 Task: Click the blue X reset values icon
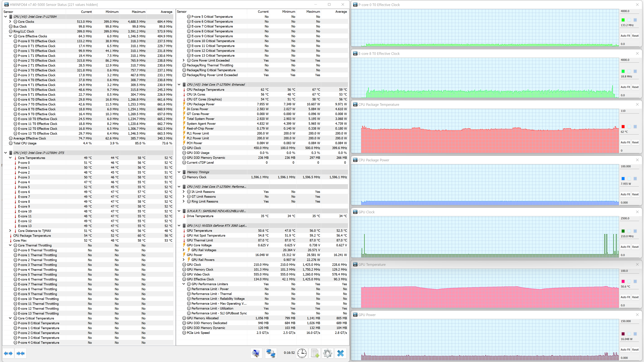pos(340,353)
